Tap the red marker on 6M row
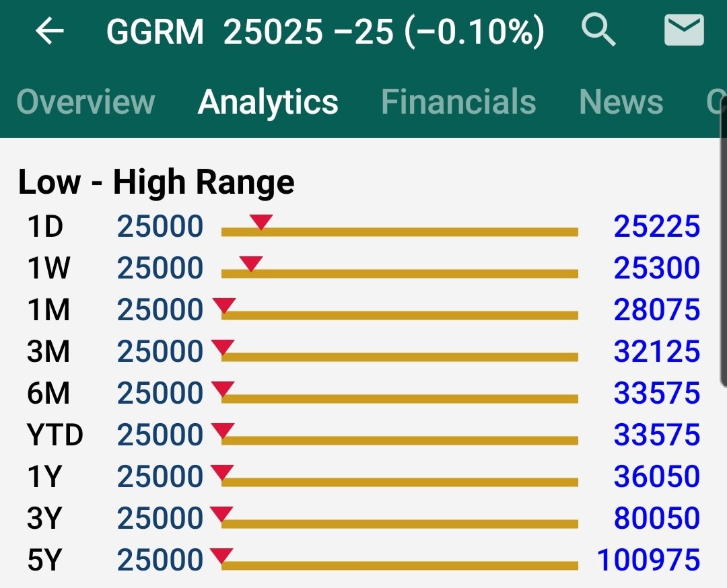This screenshot has width=727, height=588. tap(223, 389)
